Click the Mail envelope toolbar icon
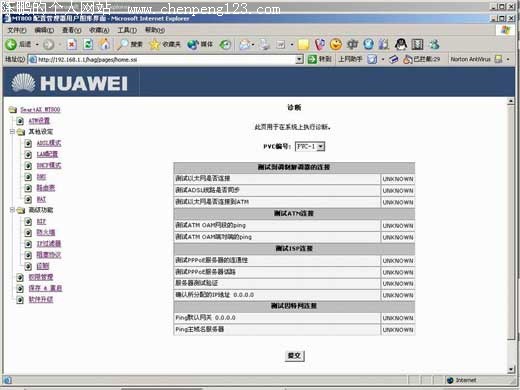The height and width of the screenshot is (390, 520). pos(245,44)
